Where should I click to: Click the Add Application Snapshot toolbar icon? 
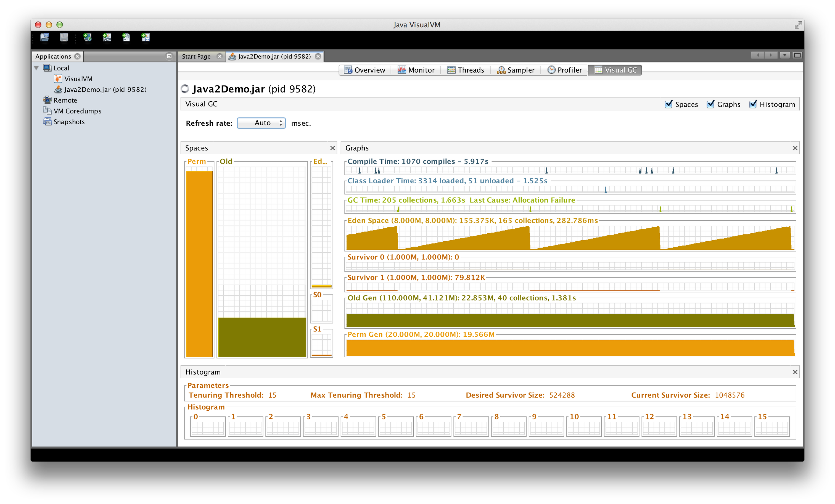point(146,37)
